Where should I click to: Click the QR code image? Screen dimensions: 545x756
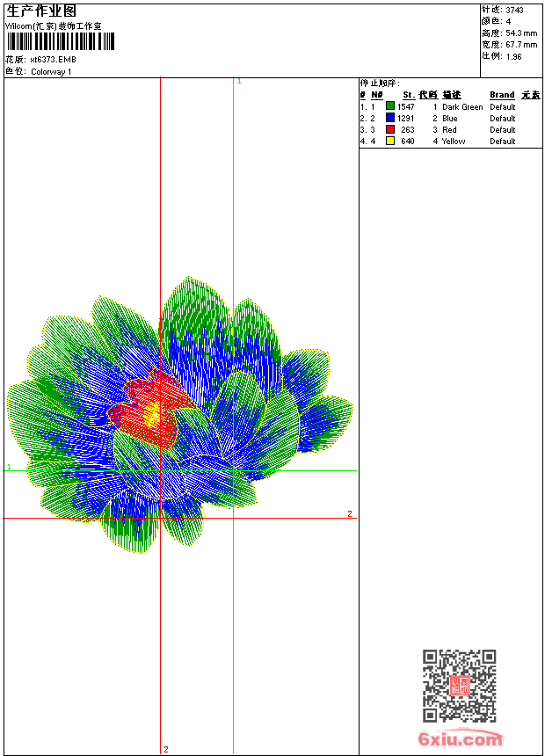tap(460, 686)
